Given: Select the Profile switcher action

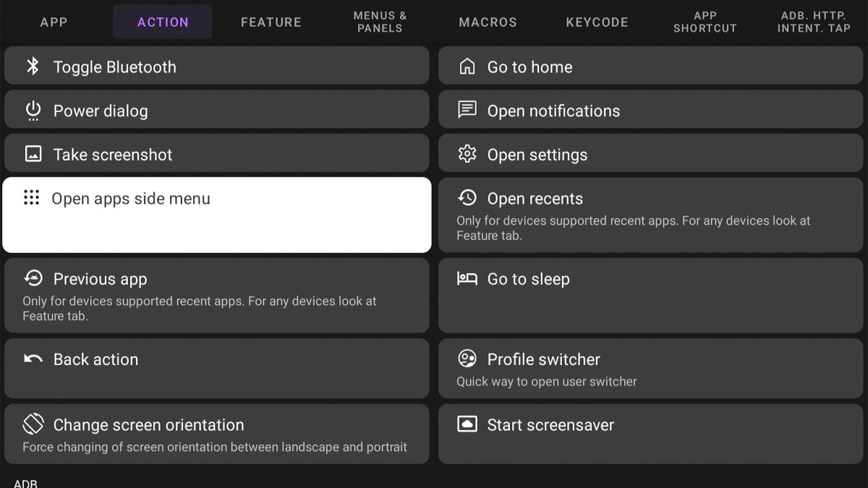Looking at the screenshot, I should click(651, 368).
